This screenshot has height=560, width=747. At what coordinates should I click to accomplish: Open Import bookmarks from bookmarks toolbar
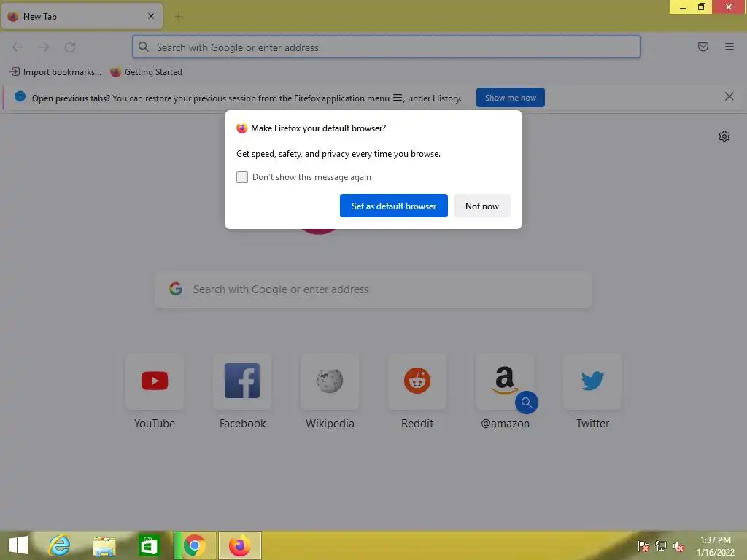(55, 72)
